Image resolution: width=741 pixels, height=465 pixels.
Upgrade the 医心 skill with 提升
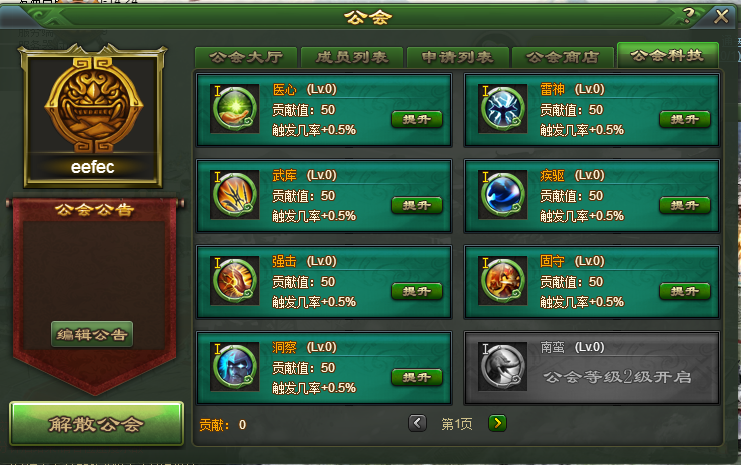[x=417, y=120]
